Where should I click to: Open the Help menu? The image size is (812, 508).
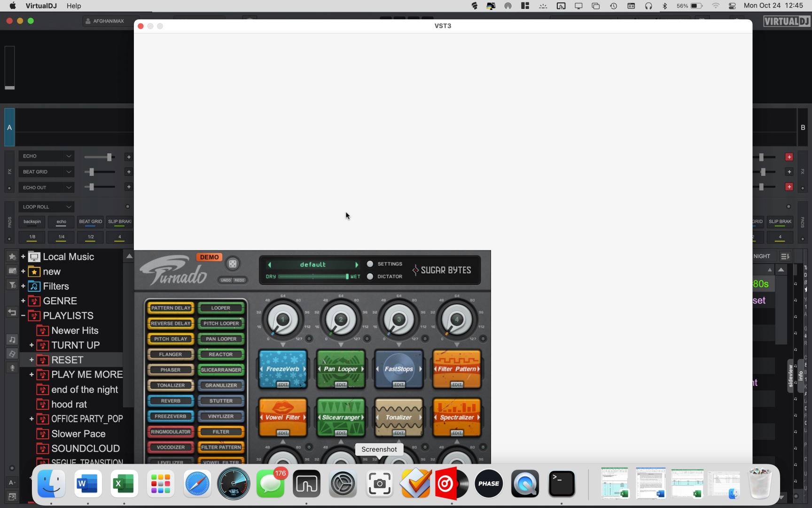click(74, 6)
